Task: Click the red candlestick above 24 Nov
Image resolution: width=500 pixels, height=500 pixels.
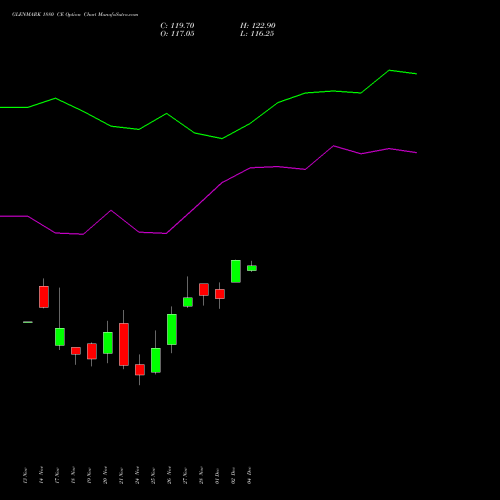Action: pyautogui.click(x=140, y=370)
